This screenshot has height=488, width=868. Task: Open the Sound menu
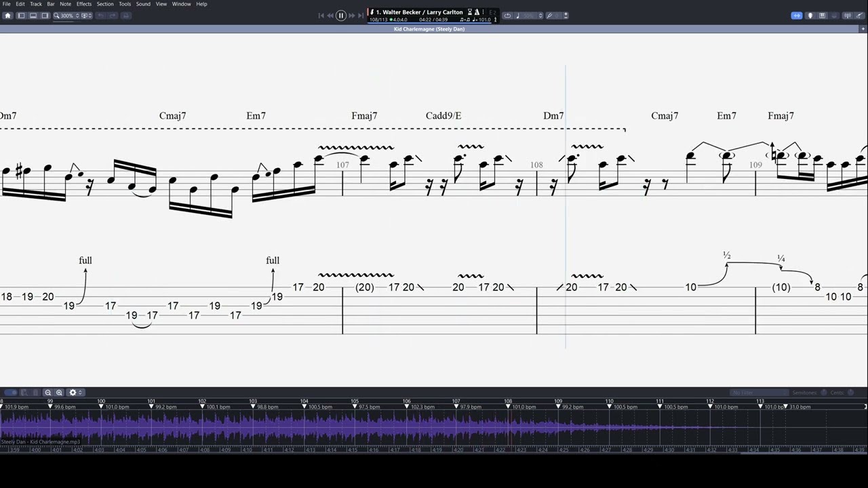(x=143, y=4)
